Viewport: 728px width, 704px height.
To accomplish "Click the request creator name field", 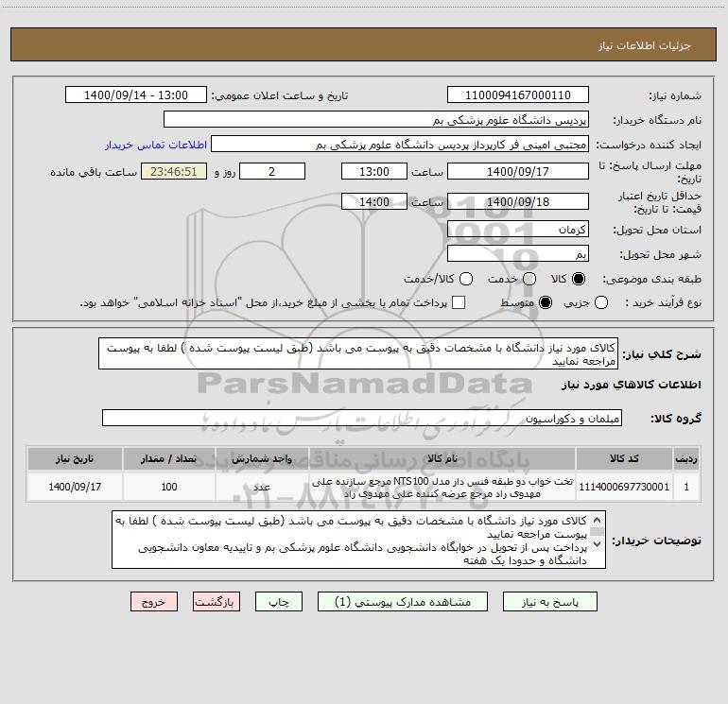I will pyautogui.click(x=400, y=145).
